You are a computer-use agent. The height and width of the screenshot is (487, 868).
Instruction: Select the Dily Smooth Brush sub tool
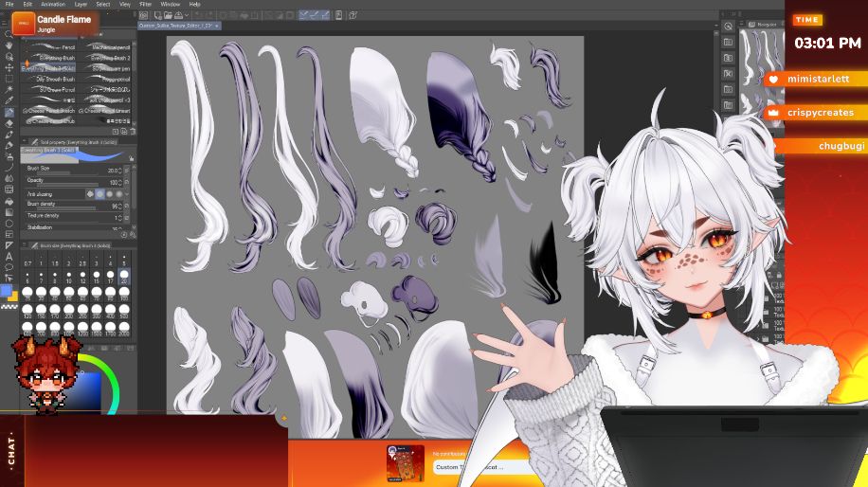48,80
